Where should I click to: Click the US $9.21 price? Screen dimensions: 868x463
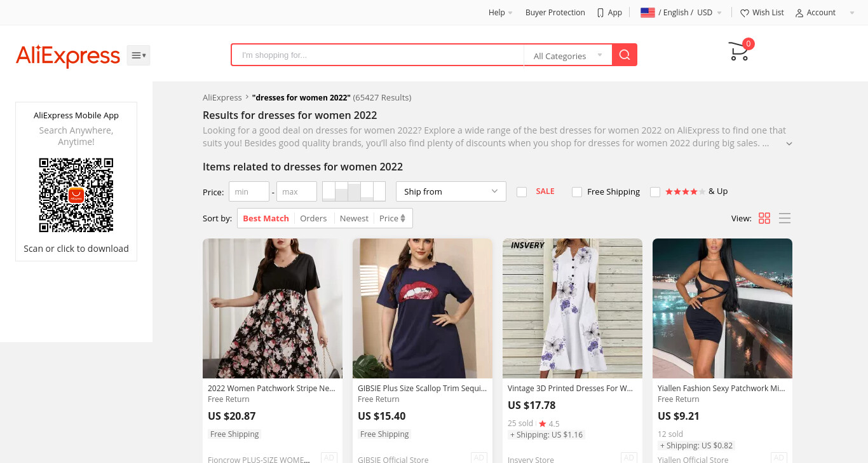(679, 416)
